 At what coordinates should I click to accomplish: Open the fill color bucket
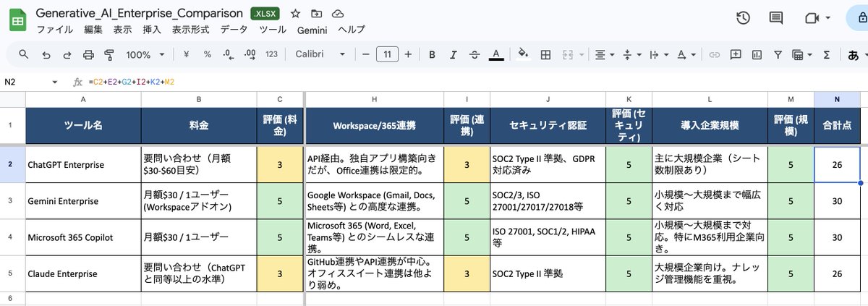[x=524, y=54]
